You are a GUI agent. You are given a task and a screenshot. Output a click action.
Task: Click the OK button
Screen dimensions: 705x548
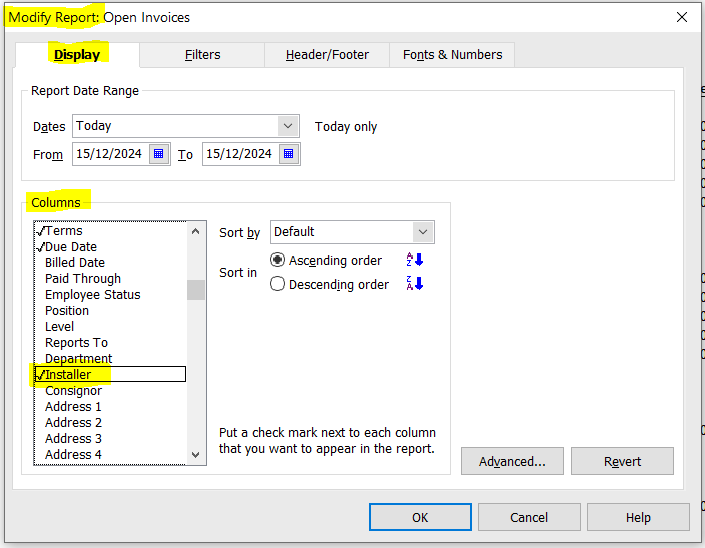pyautogui.click(x=420, y=517)
